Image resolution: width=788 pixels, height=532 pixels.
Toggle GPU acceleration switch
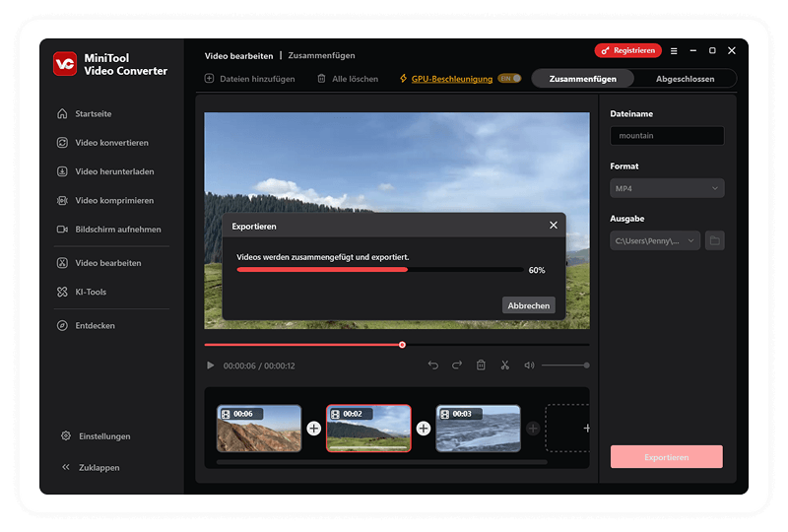(x=509, y=79)
